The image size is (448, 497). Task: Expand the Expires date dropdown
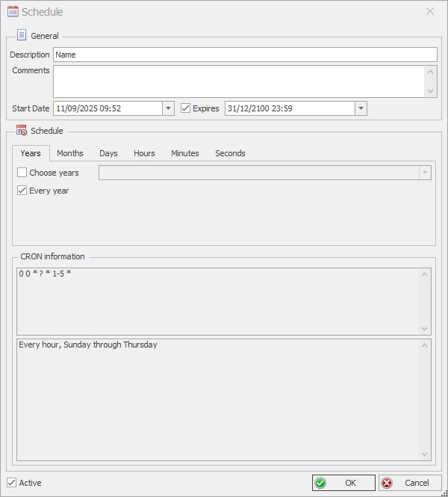pos(361,108)
